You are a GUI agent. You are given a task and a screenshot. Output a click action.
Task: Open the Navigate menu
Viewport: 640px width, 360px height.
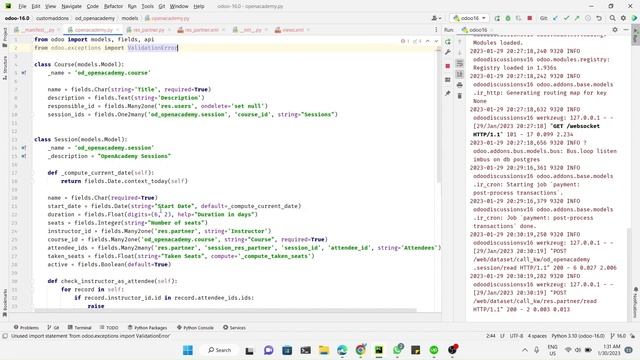[71, 7]
